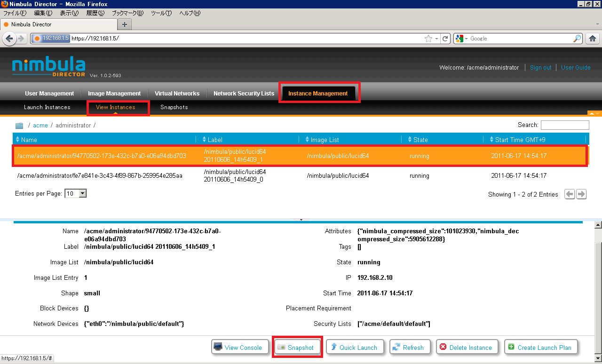Click the View Console monitor icon

pos(218,347)
